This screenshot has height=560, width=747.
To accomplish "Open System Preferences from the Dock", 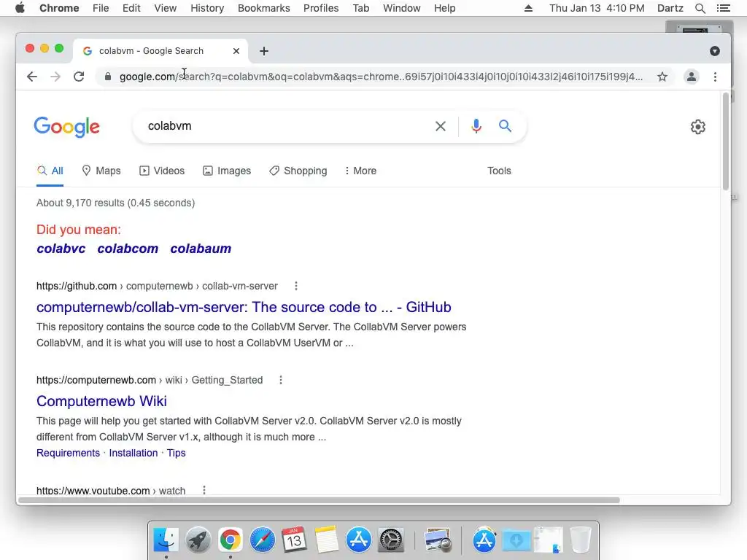I will (391, 540).
